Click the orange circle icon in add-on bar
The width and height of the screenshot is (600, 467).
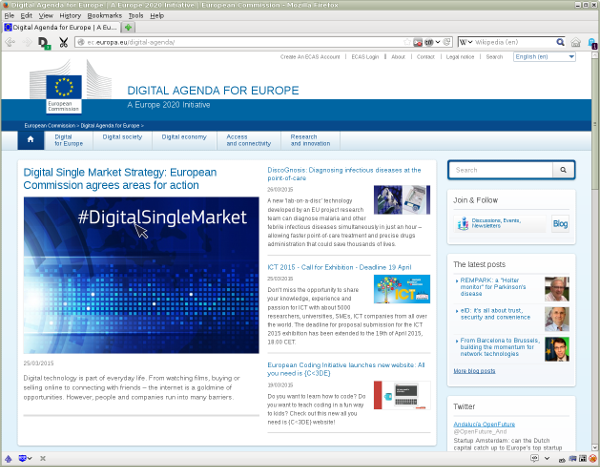point(593,458)
